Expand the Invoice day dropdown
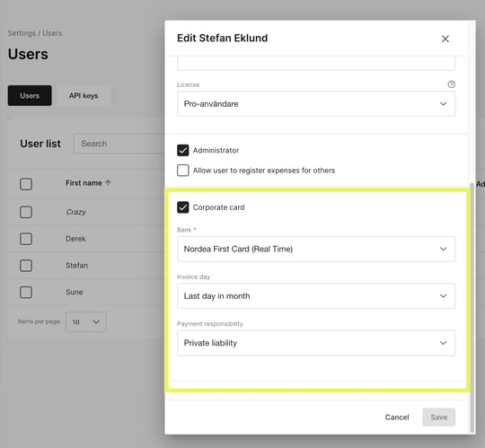The width and height of the screenshot is (485, 448). 316,296
